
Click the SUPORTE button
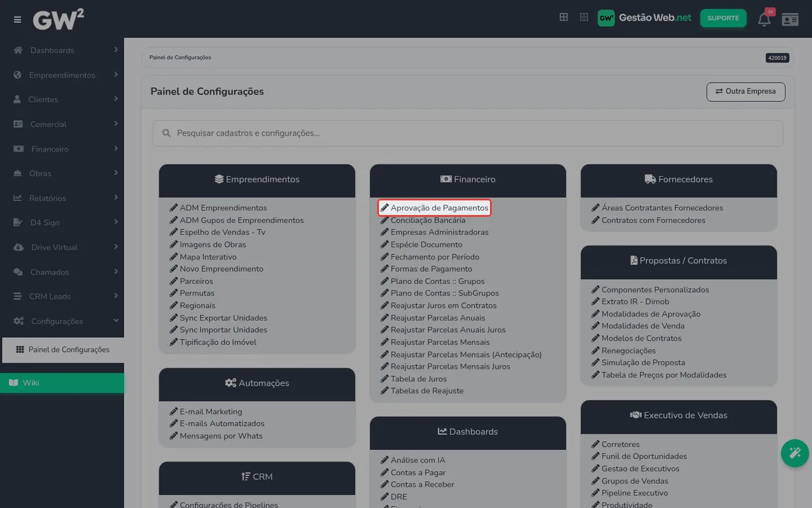723,18
